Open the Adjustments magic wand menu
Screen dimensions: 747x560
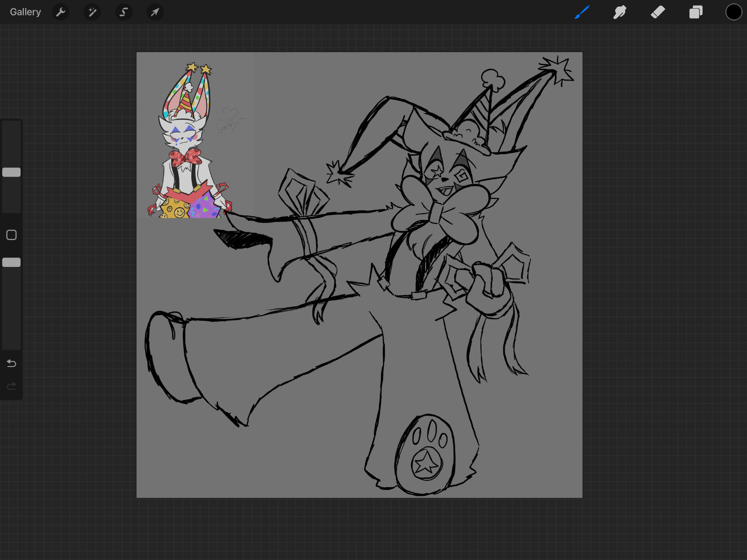click(x=92, y=12)
